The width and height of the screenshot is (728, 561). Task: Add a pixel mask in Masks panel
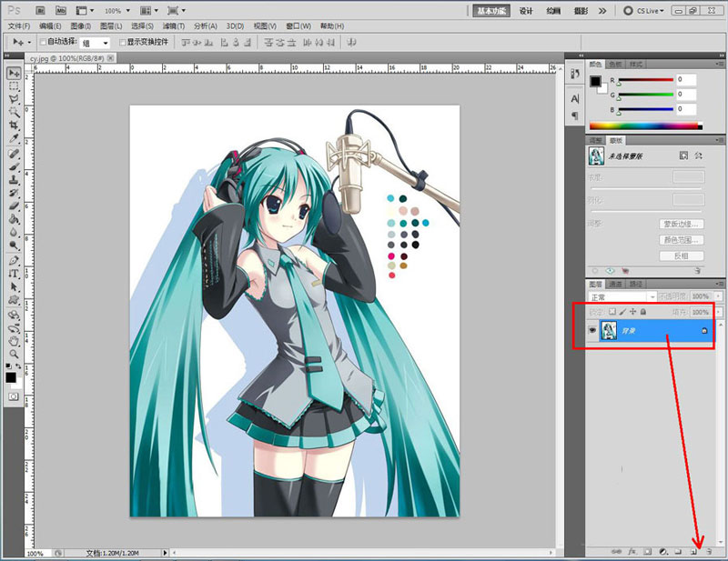683,155
